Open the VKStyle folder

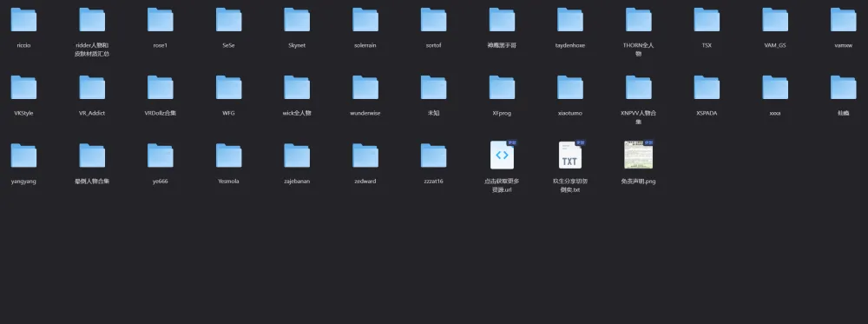pos(23,88)
